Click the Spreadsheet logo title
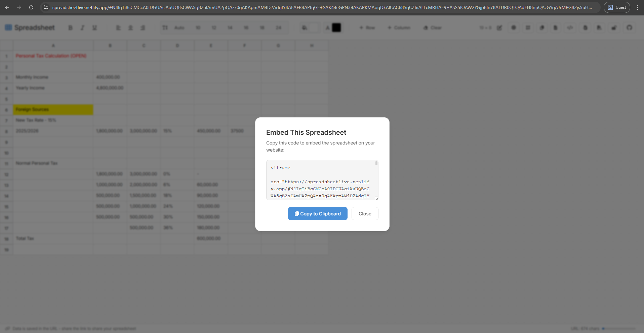Viewport: 644px width, 333px height. [30, 28]
